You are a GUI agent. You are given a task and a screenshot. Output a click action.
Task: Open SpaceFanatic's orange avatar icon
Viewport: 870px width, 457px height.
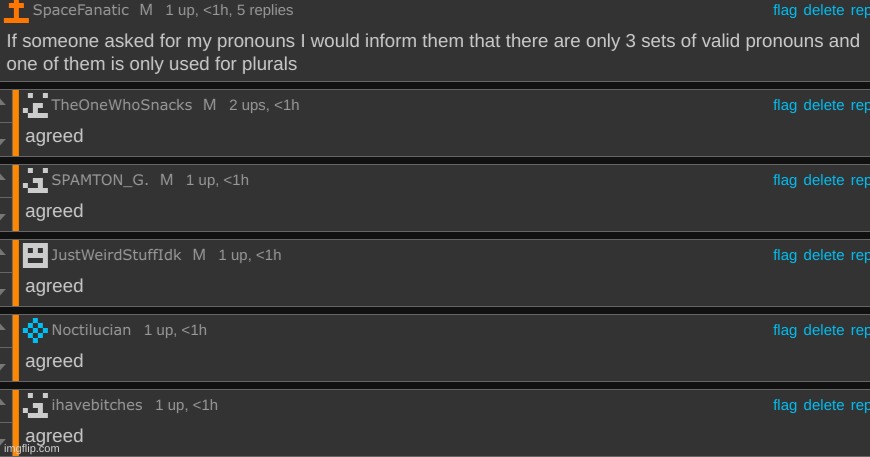tap(16, 11)
